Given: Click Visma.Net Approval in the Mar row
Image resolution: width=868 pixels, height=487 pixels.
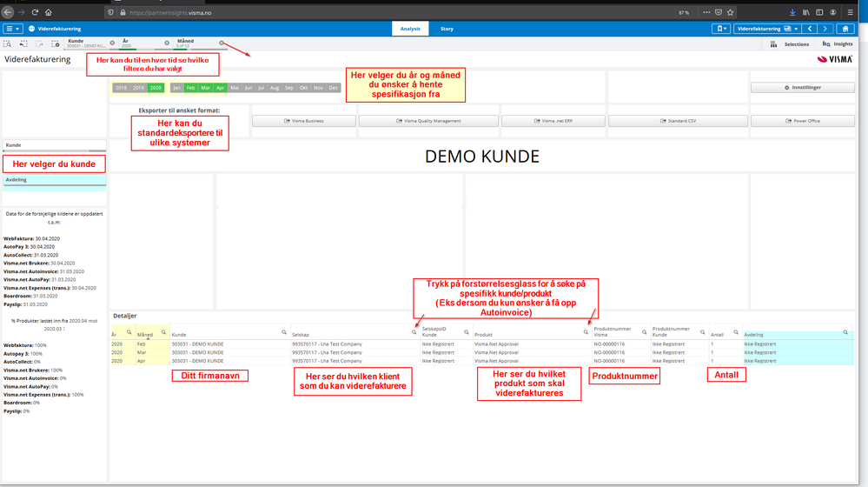Looking at the screenshot, I should point(496,352).
